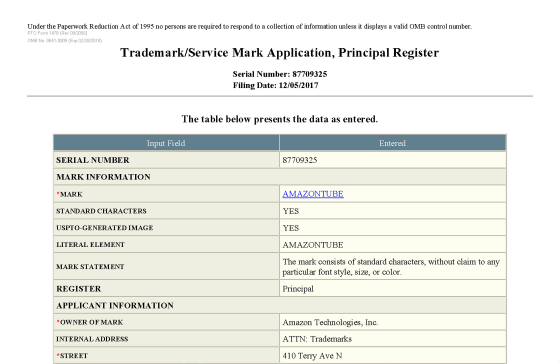Click the small OMB number line
560x364 pixels.
pyautogui.click(x=65, y=41)
